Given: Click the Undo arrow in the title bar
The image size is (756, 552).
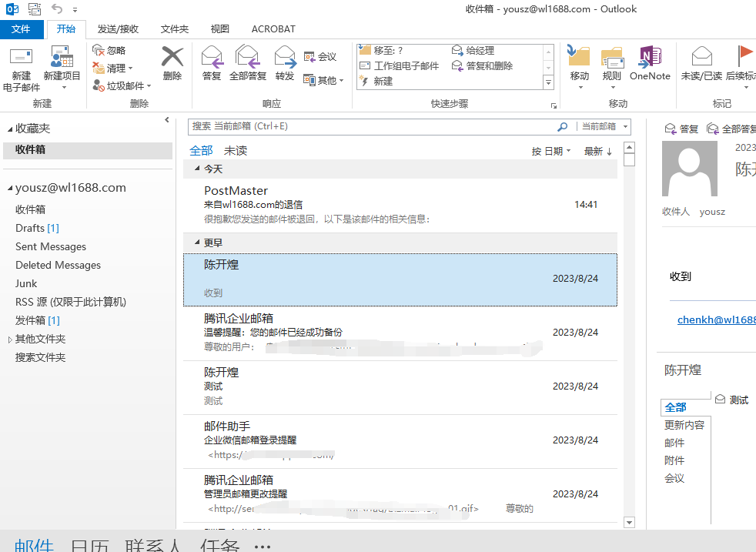Looking at the screenshot, I should point(57,8).
